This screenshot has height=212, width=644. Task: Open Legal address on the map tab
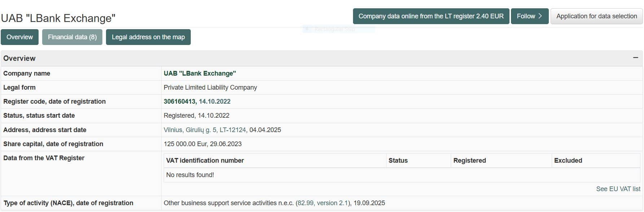pos(148,37)
